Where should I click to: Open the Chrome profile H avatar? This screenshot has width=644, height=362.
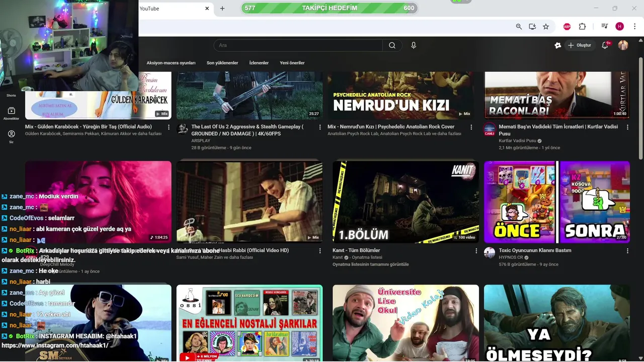click(x=619, y=27)
